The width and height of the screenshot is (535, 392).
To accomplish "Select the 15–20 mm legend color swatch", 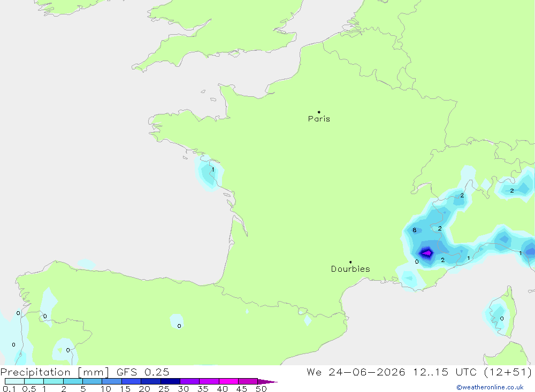I will [x=132, y=381].
